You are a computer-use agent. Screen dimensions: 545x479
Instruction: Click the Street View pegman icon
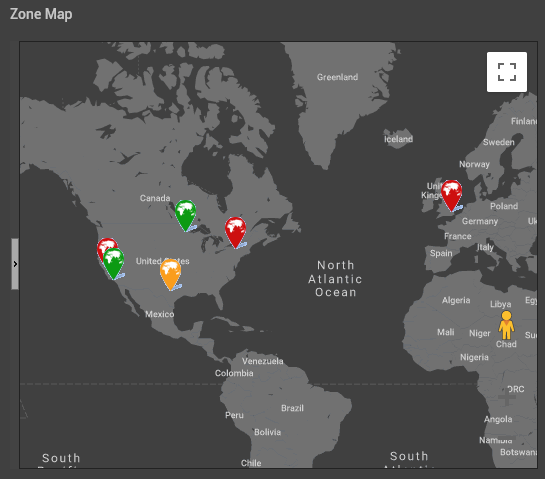click(506, 325)
